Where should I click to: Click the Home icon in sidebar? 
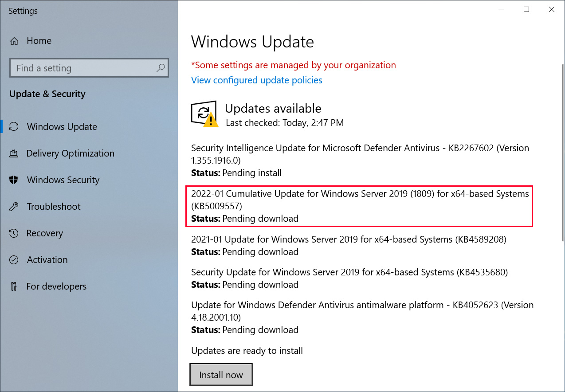click(14, 41)
